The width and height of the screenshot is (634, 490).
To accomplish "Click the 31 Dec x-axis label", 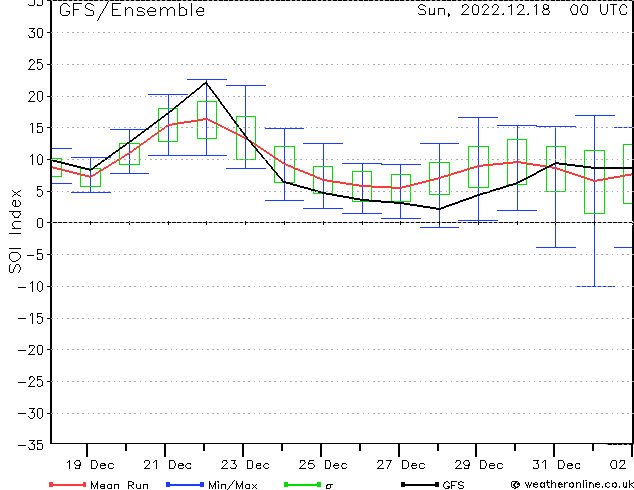I will 556,465.
